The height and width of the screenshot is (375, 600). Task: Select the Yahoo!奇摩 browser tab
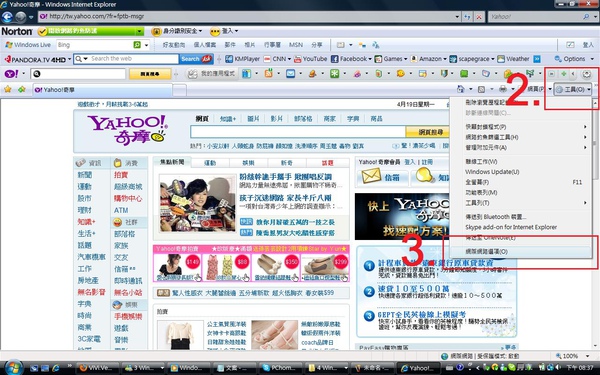point(102,90)
